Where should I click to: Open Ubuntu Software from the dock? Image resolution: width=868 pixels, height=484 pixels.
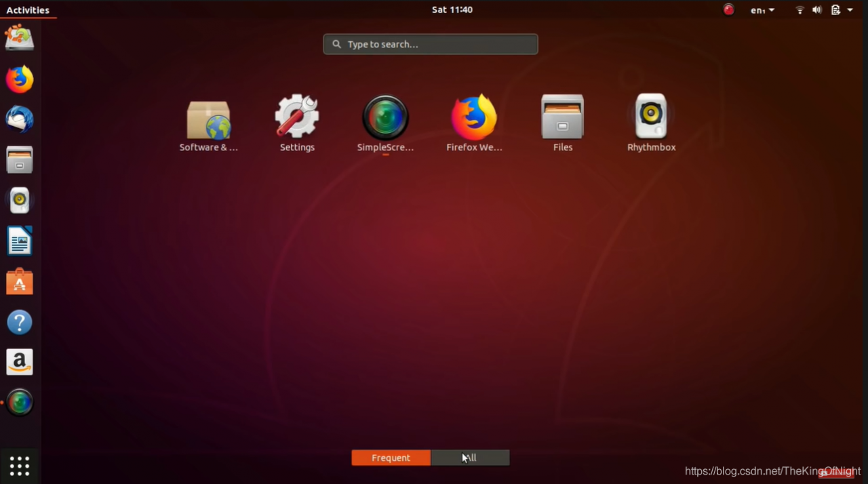point(20,281)
